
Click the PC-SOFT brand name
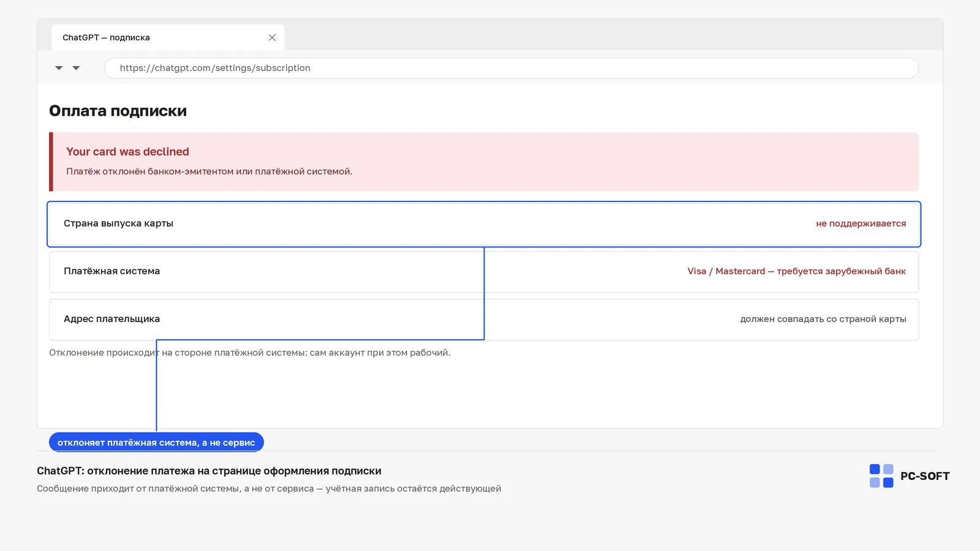pyautogui.click(x=925, y=476)
